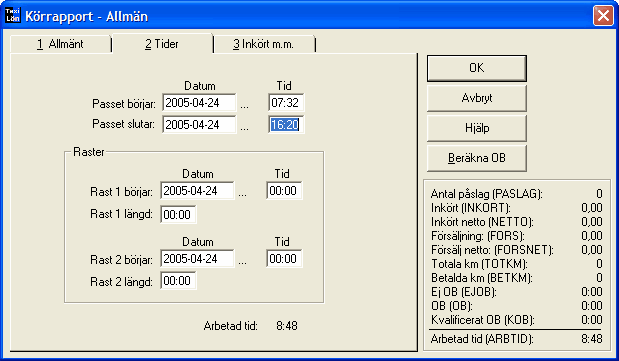The image size is (619, 361).
Task: Edit the Rast 2 börjar time field
Action: [x=284, y=259]
